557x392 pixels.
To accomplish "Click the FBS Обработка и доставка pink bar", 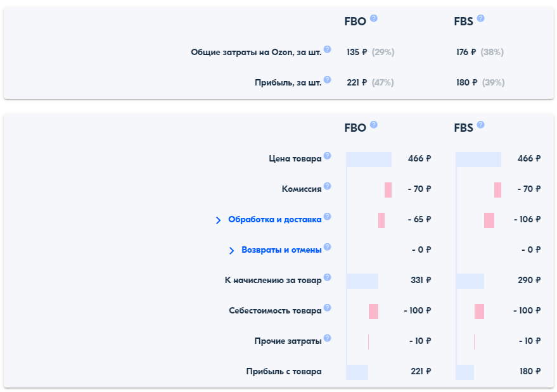I will coord(489,220).
